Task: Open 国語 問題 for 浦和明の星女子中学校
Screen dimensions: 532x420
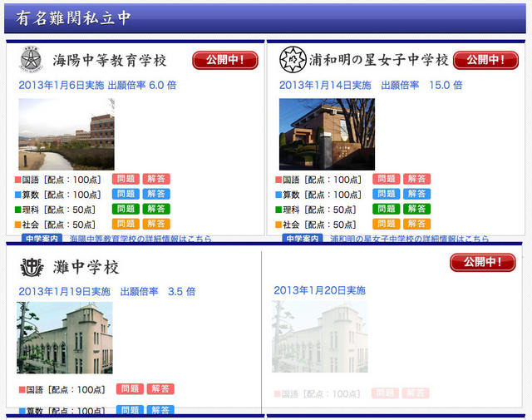Action: pyautogui.click(x=387, y=179)
